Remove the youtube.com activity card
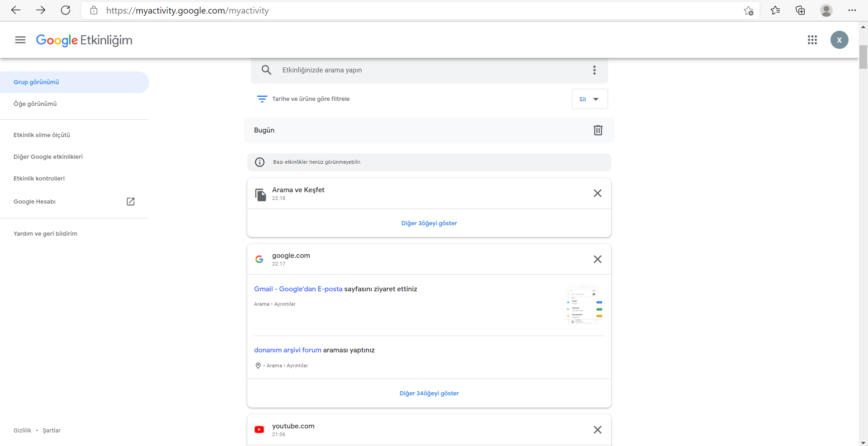The image size is (868, 446). (x=597, y=430)
